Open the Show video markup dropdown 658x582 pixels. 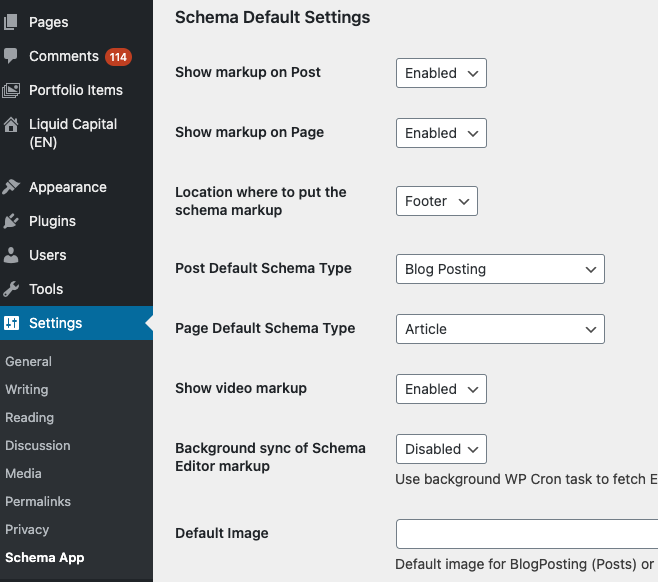point(441,389)
